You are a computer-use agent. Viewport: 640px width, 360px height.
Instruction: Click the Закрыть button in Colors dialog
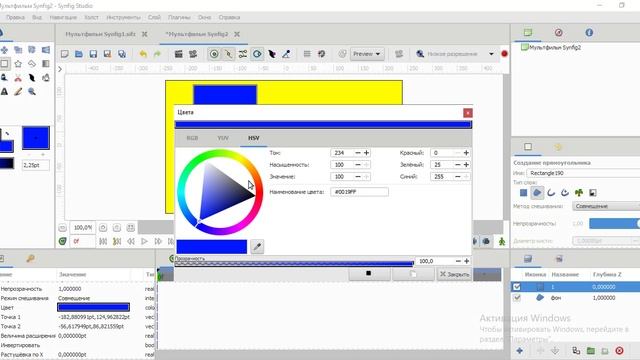click(454, 274)
